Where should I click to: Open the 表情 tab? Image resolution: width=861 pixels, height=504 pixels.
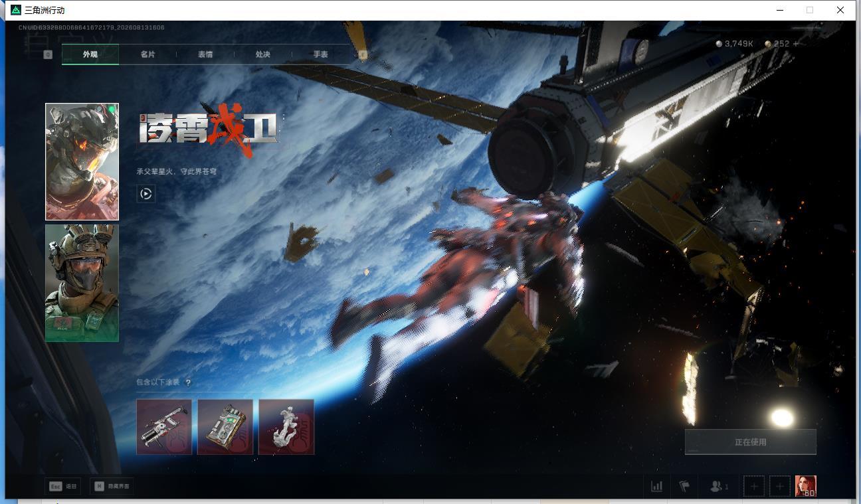point(205,54)
